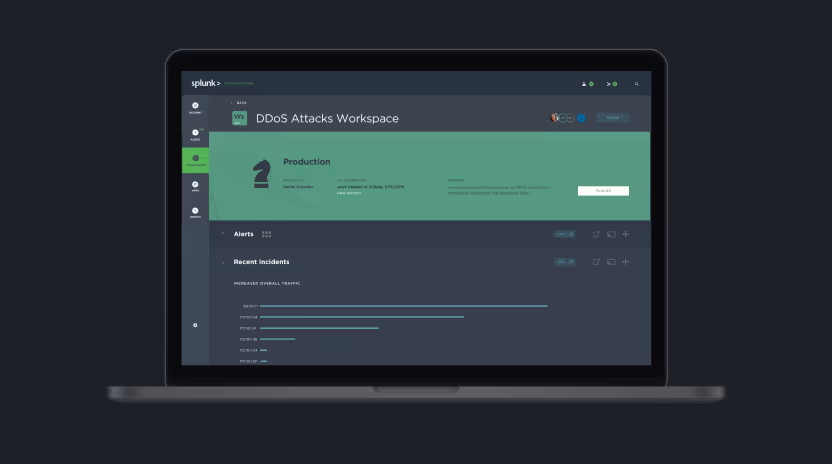Click the third-longest bar in the traffic chart
The width and height of the screenshot is (832, 464).
tap(319, 328)
